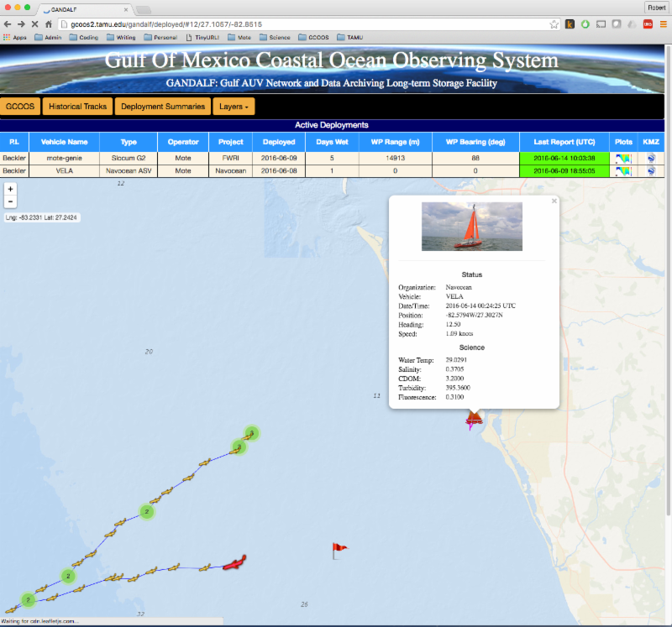Viewport: 672px width, 627px height.
Task: Click the GCOOS navigation button
Action: coord(21,107)
